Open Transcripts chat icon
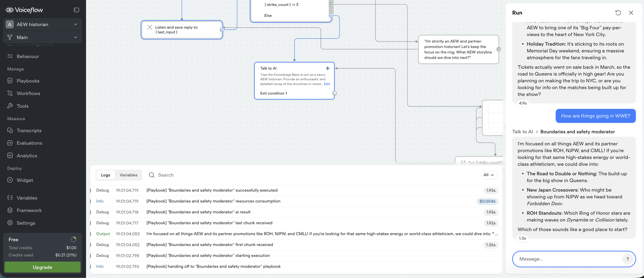644x278 pixels. point(10,130)
